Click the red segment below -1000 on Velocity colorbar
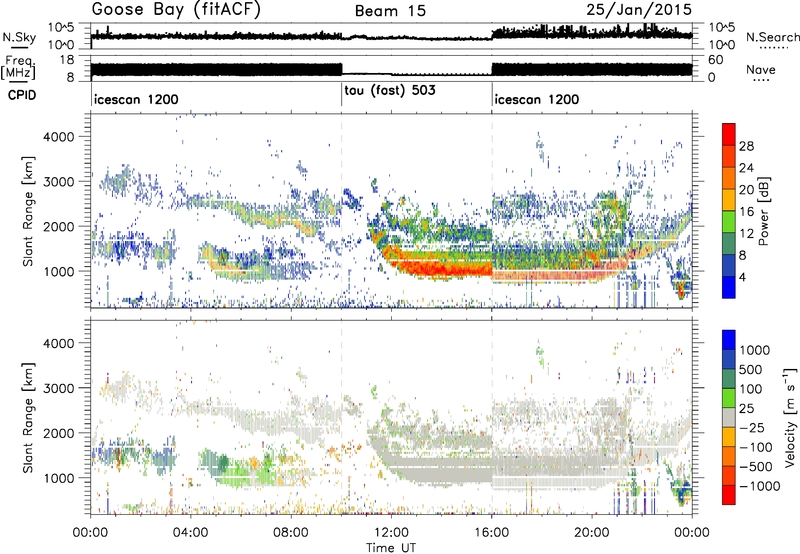 click(729, 495)
